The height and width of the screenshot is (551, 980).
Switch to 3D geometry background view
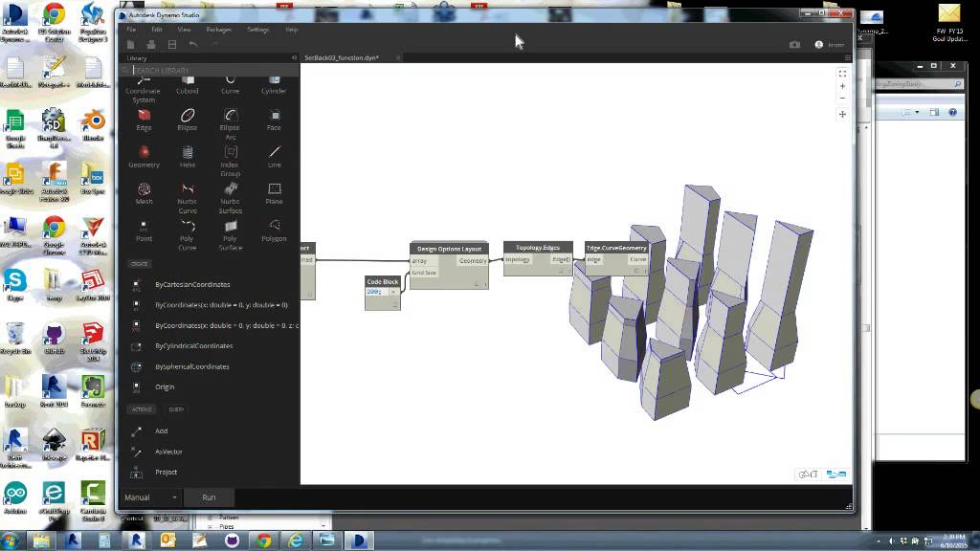point(808,474)
